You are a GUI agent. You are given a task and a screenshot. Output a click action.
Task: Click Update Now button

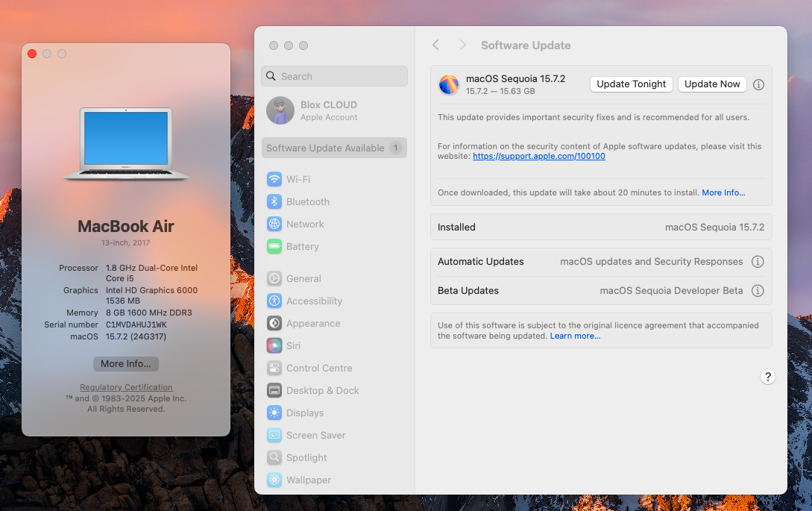pyautogui.click(x=712, y=84)
